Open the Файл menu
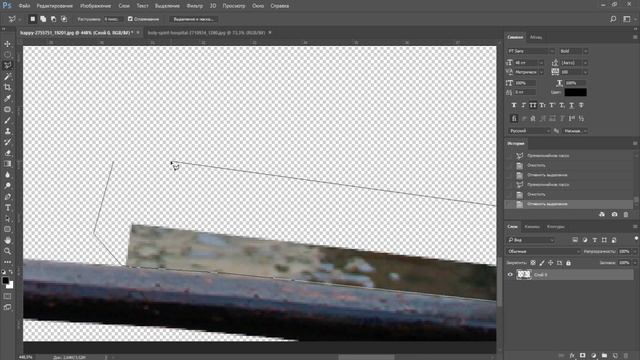This screenshot has height=360, width=640. pos(24,6)
